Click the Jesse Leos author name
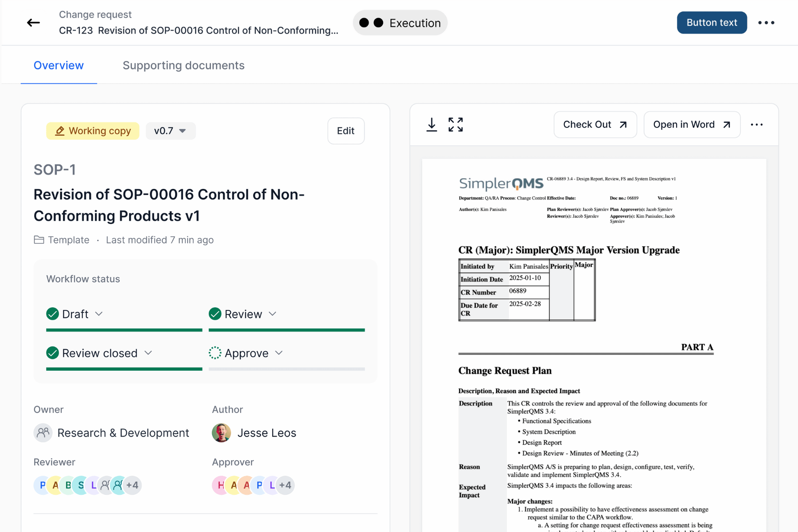Screen dimensions: 798x532 267,433
